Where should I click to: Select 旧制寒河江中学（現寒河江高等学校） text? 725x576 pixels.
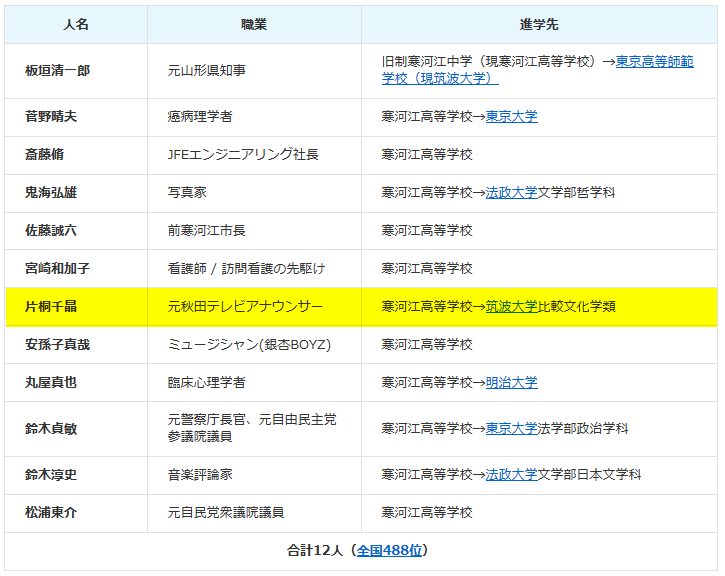[491, 61]
